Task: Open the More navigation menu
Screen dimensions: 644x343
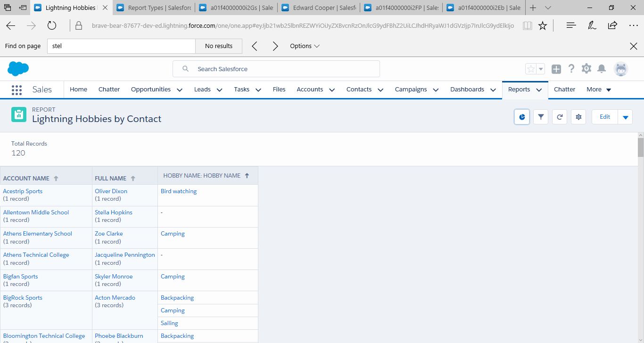Action: click(599, 90)
